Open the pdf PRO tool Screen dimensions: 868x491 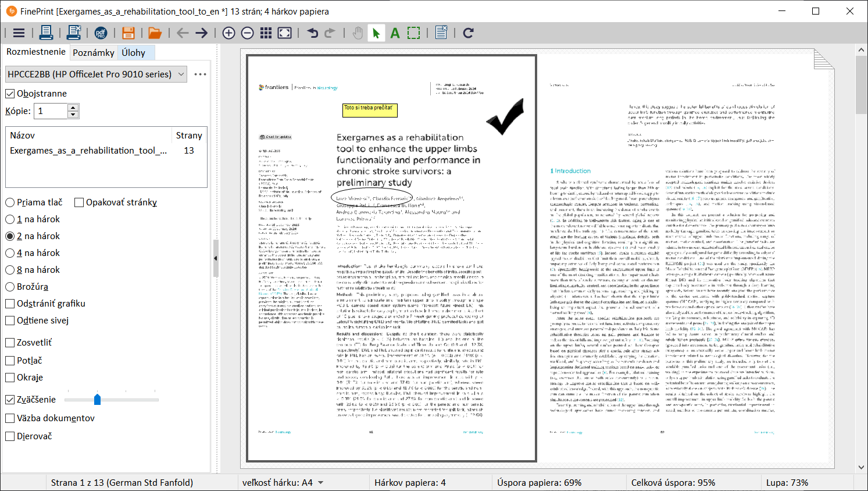[101, 33]
